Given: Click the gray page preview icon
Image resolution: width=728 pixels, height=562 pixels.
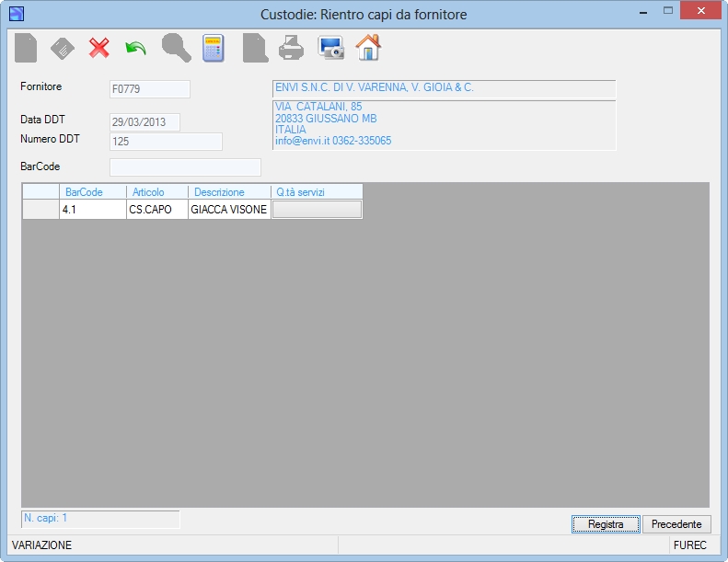Looking at the screenshot, I should [255, 48].
